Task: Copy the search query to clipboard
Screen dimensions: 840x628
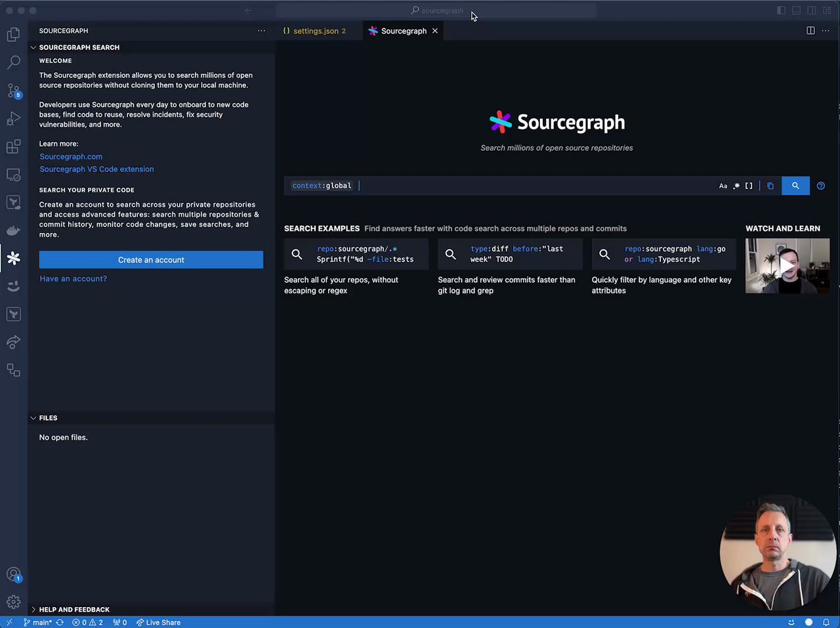Action: 770,186
